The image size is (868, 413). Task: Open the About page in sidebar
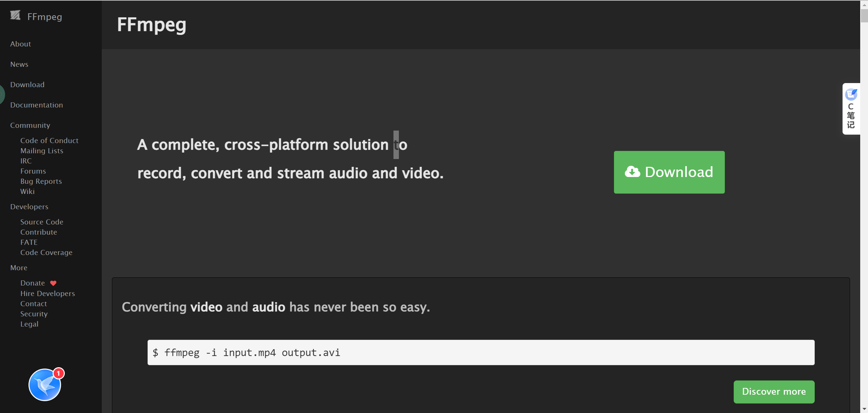(20, 44)
